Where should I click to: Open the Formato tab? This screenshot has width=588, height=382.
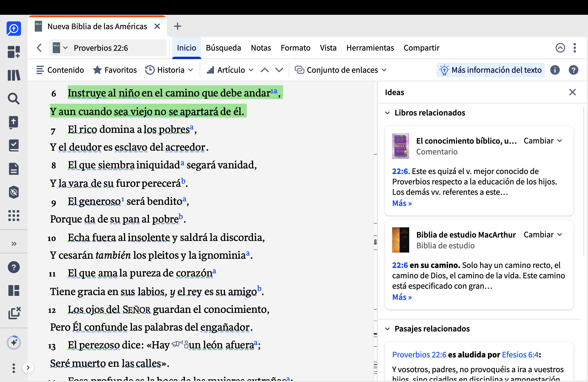point(295,48)
